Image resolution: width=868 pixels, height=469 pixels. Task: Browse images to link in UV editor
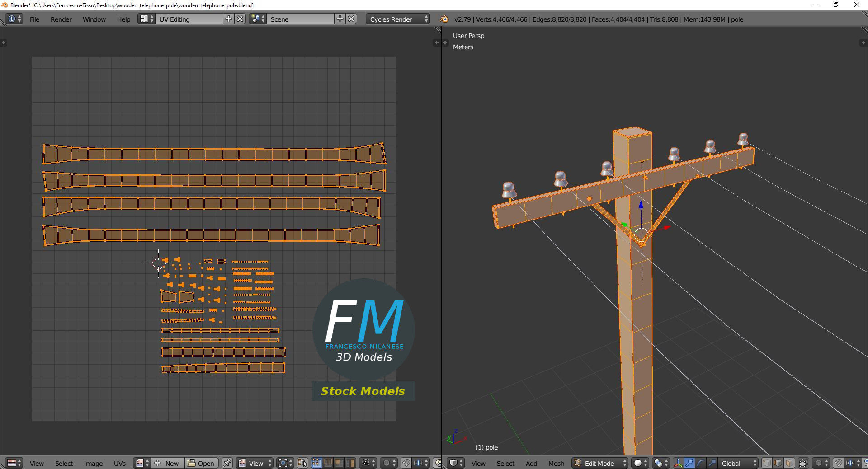(x=142, y=463)
